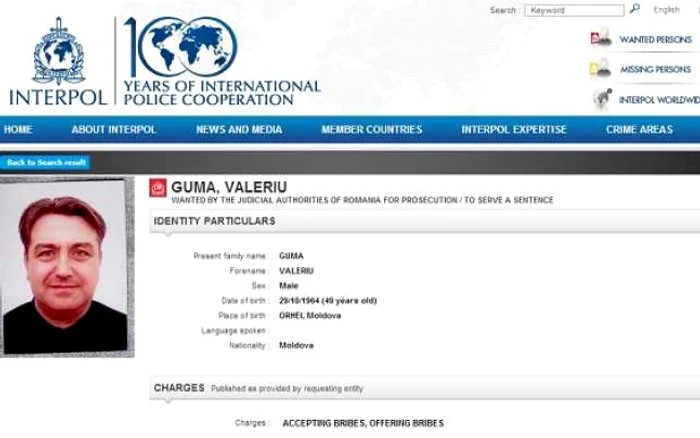Select the place of birth ORHEI, Moldova
The width and height of the screenshot is (700, 438).
point(310,316)
